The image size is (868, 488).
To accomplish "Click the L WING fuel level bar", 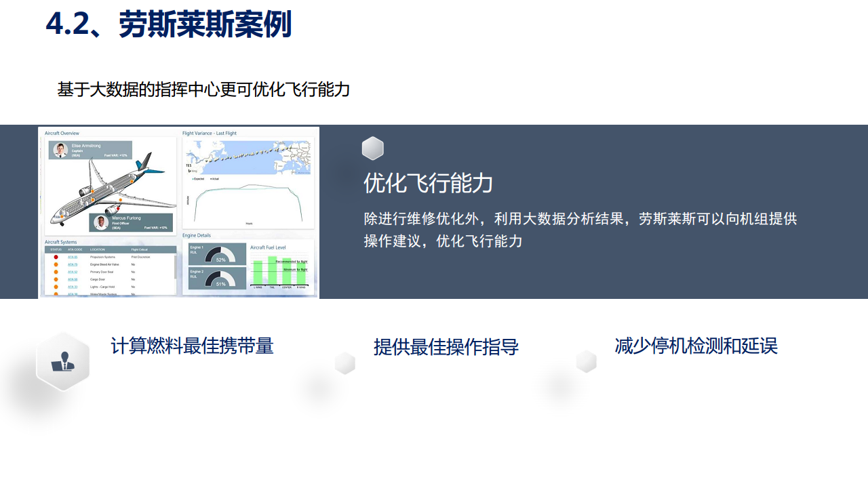I will pos(258,272).
